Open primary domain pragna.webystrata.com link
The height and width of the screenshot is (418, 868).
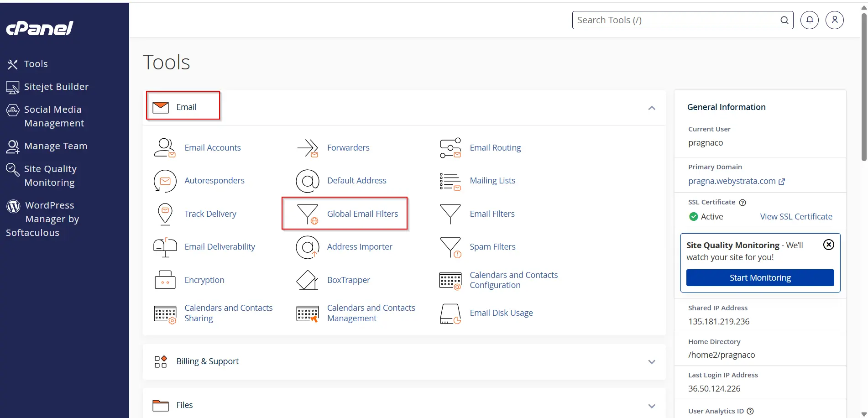tap(736, 181)
